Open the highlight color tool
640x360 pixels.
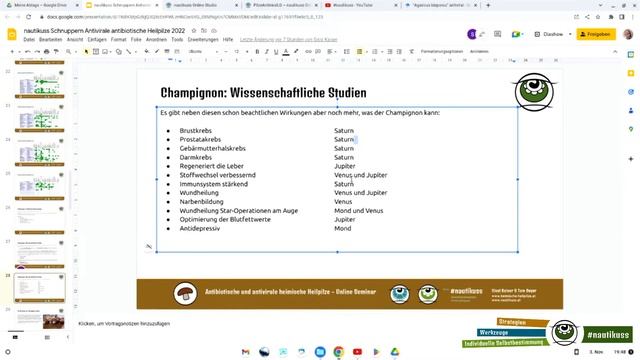(296, 51)
